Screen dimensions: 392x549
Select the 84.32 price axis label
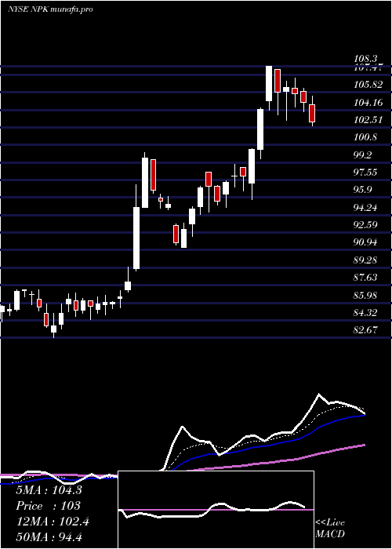(x=365, y=313)
